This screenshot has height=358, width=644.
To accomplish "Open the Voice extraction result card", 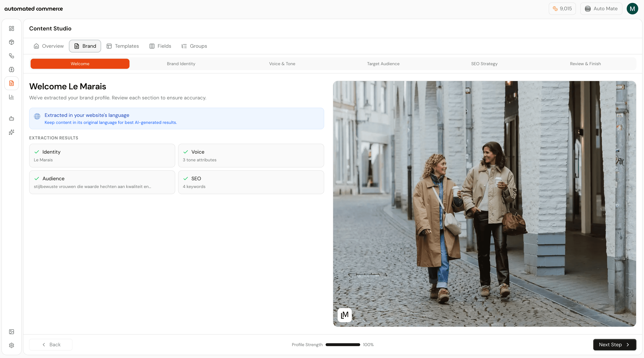I will [251, 156].
